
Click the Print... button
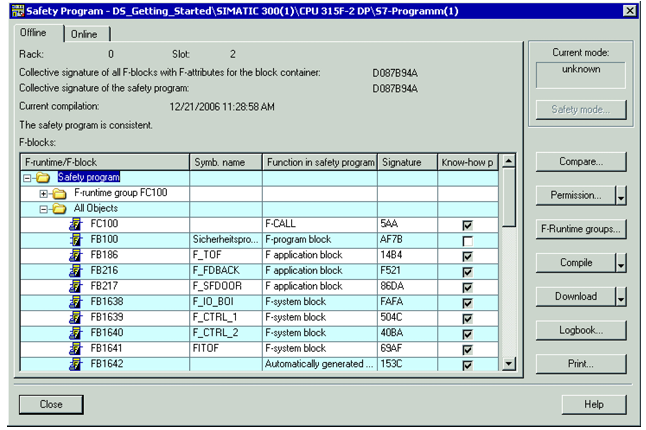[581, 364]
